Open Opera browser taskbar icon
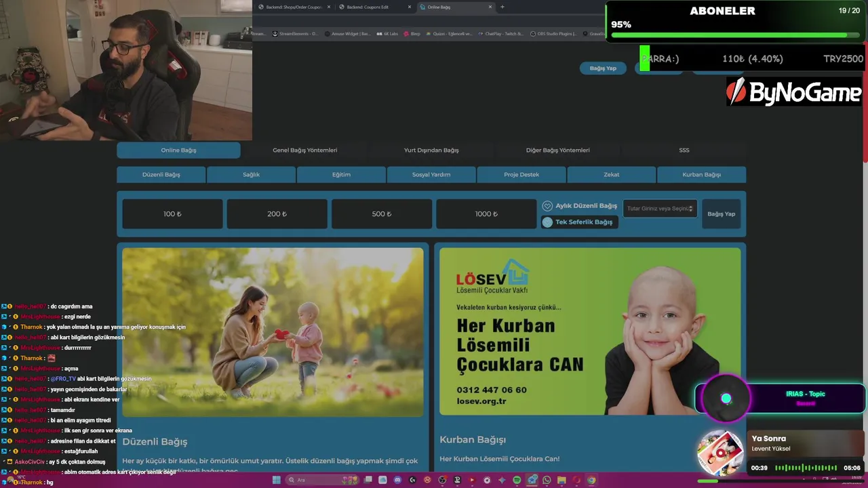Viewport: 868px width, 488px height. click(576, 480)
